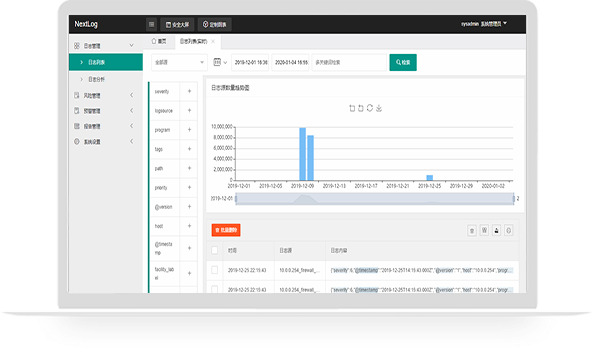Viewport: 593px width, 360px height.
Task: Expand the 风险管理 menu chevron
Action: 132,95
